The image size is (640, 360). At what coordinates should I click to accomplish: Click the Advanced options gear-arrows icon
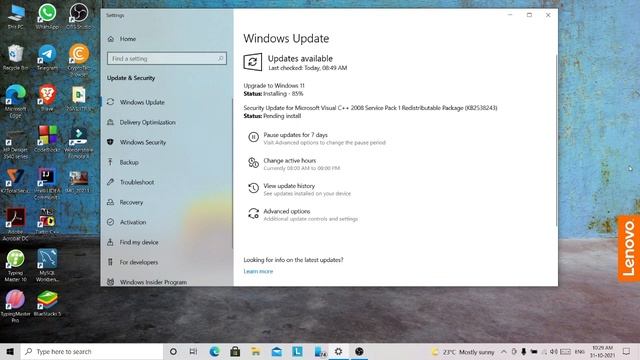click(253, 213)
